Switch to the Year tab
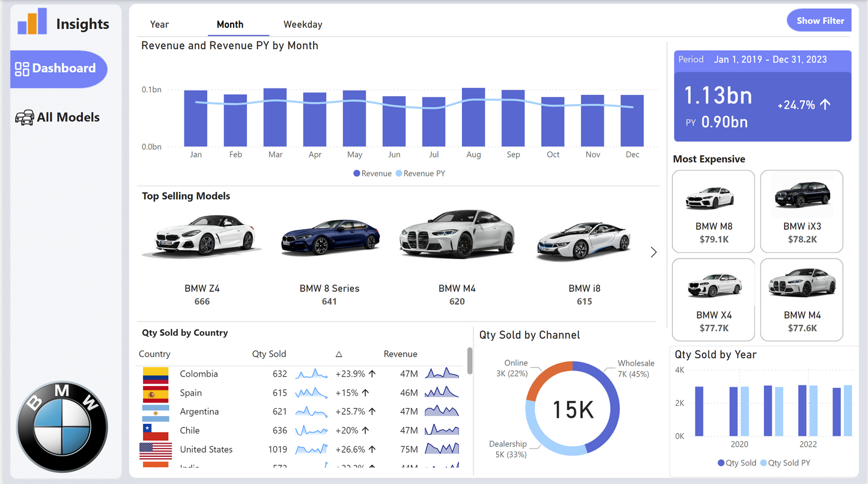Image resolution: width=868 pixels, height=484 pixels. pyautogui.click(x=159, y=25)
